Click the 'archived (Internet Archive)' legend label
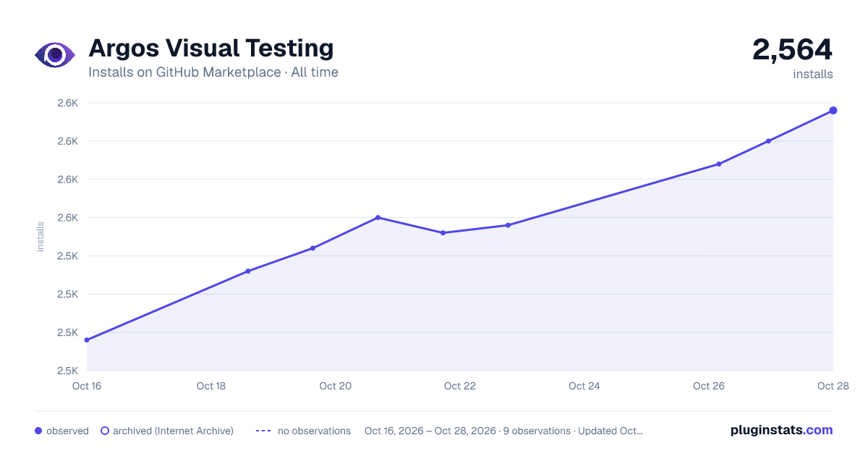The image size is (868, 456). [x=173, y=431]
